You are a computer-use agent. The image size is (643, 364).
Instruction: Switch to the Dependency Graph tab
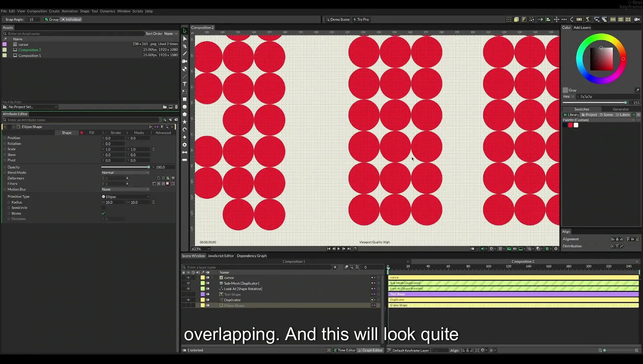tap(252, 256)
